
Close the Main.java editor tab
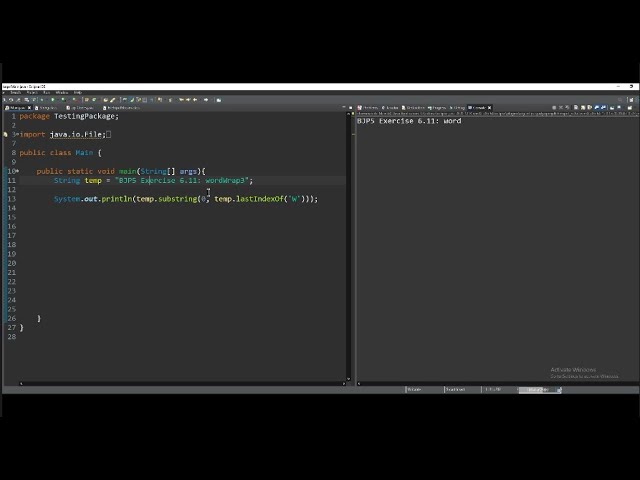pyautogui.click(x=29, y=108)
